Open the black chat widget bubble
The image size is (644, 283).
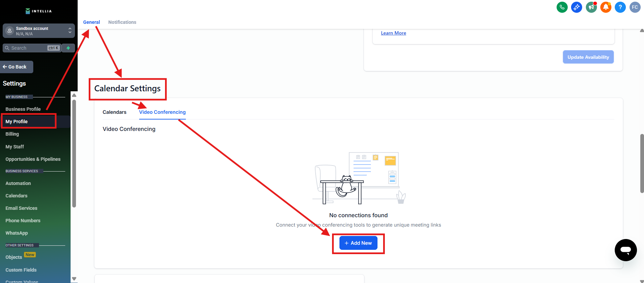[x=626, y=250]
